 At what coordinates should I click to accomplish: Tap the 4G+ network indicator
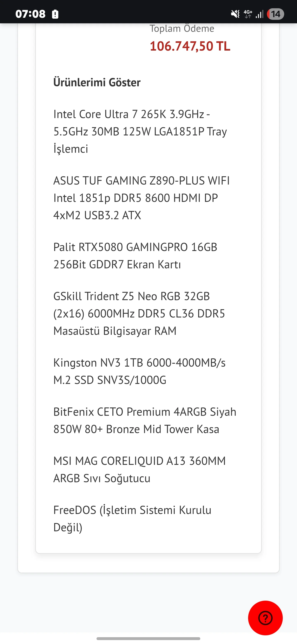pos(248,14)
